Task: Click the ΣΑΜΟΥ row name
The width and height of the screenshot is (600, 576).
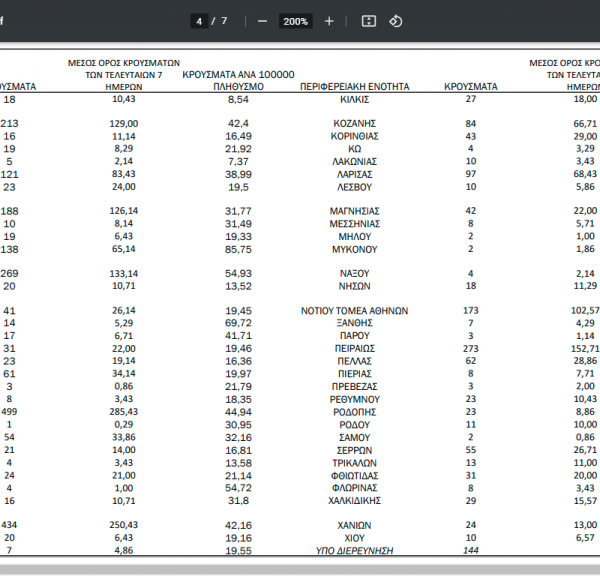Action: 355,437
